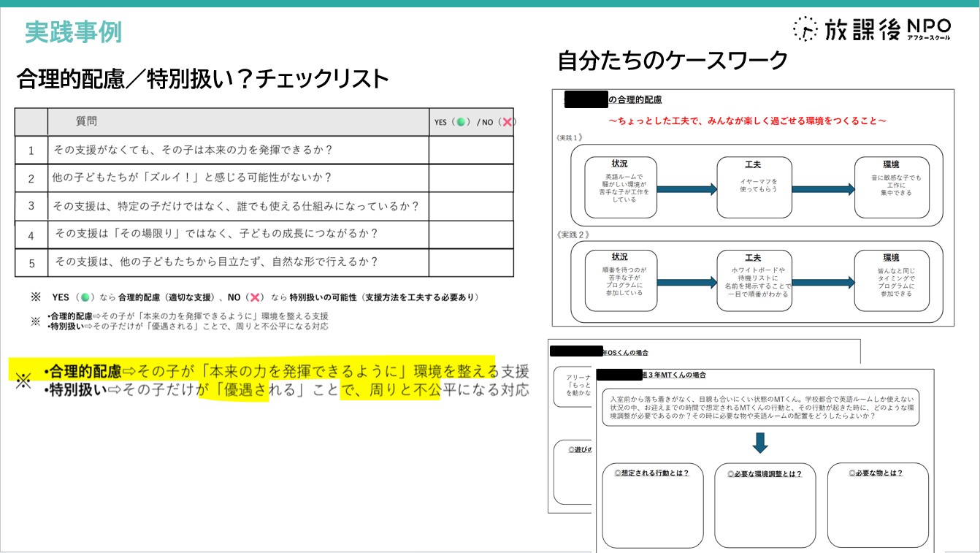Click the ◎必要な環境調整とは？ box
The height and width of the screenshot is (553, 980).
(765, 504)
